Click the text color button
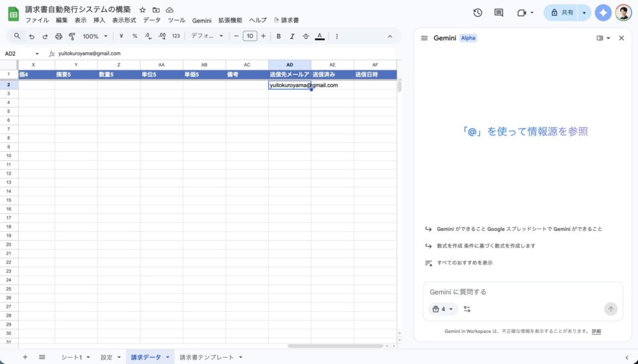The height and width of the screenshot is (364, 638). pos(320,36)
